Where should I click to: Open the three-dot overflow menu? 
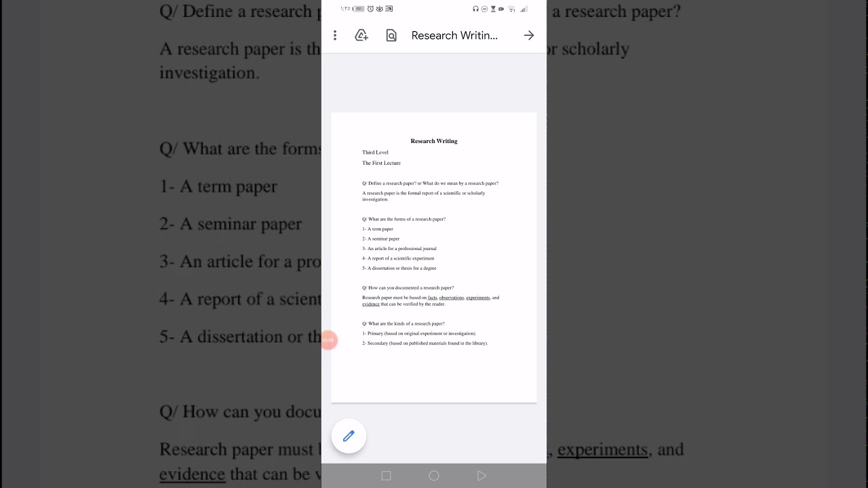pyautogui.click(x=335, y=35)
